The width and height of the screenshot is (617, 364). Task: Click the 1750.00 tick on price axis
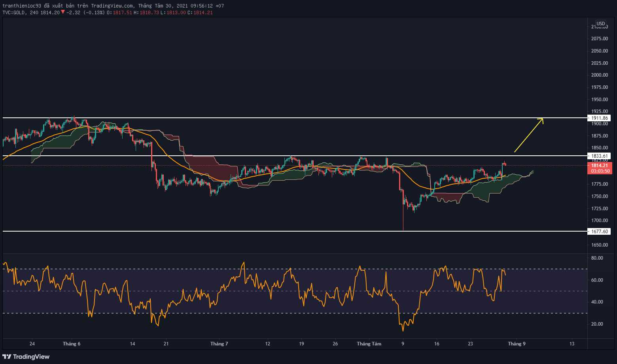pos(600,196)
